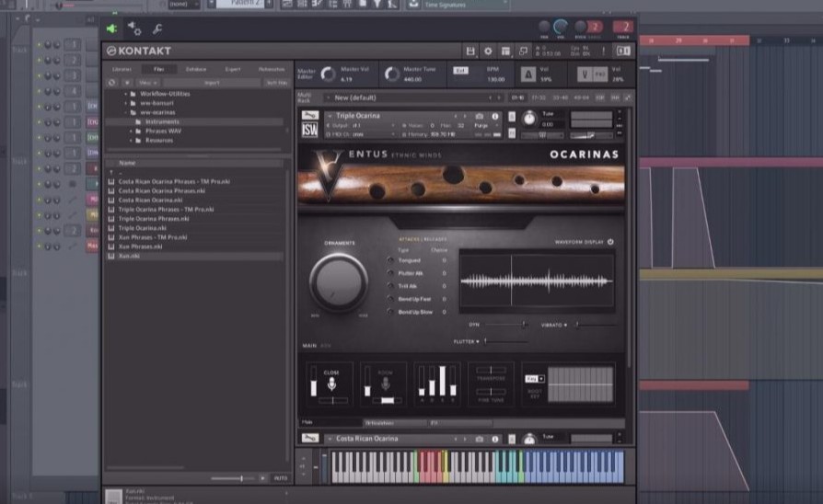This screenshot has height=504, width=823.
Task: Toggle the Waveform Display power button
Action: [x=610, y=242]
